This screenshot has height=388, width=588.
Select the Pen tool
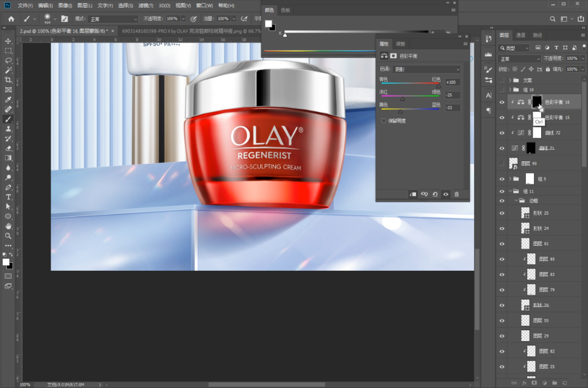(x=8, y=187)
